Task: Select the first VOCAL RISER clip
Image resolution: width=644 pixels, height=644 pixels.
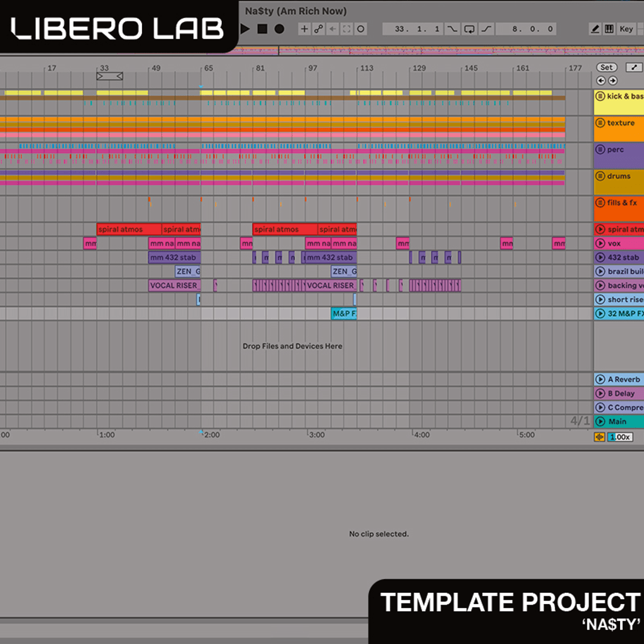Action: 175,286
